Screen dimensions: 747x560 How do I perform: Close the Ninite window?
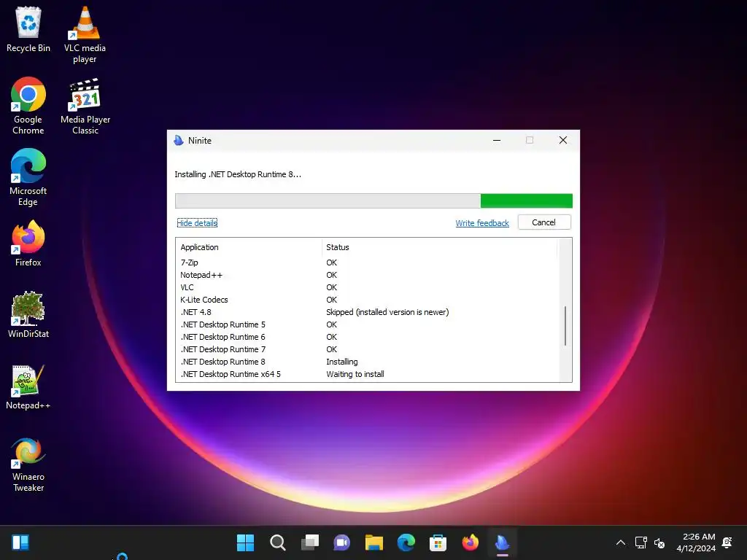[562, 140]
